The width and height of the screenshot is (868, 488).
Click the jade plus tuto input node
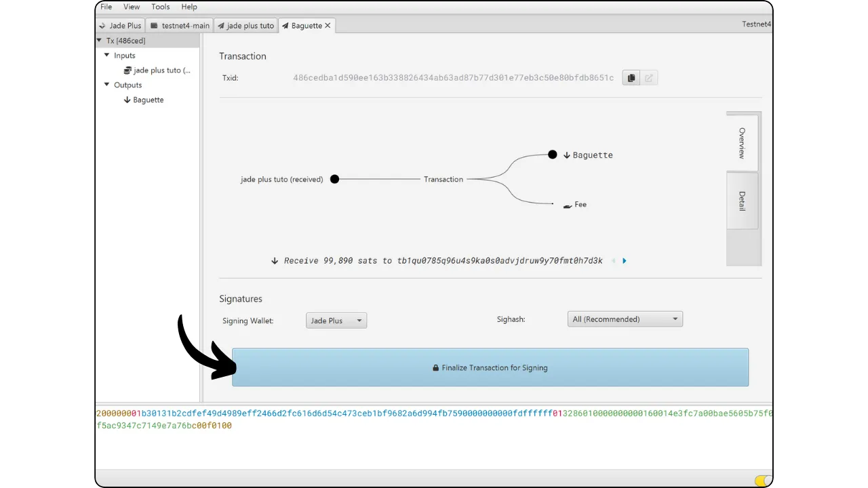tap(334, 179)
